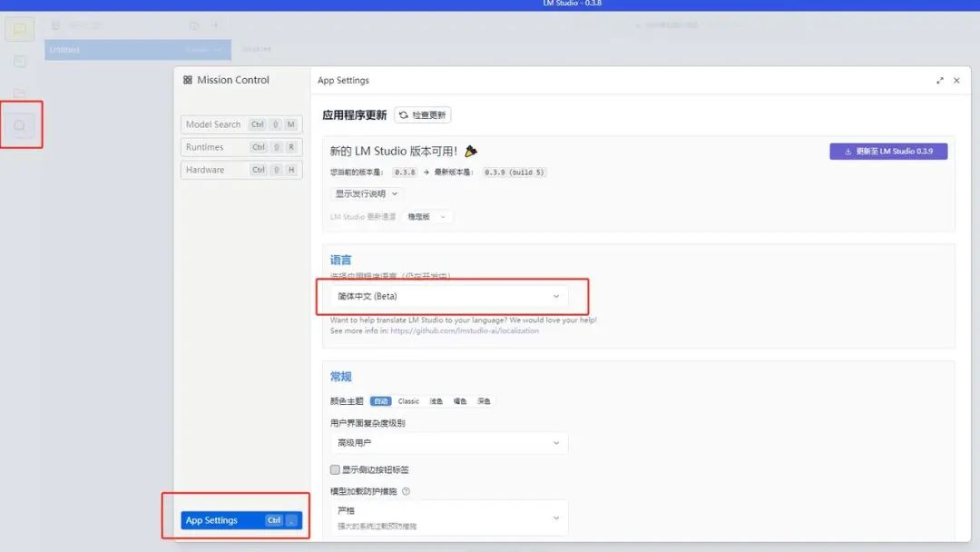Screen dimensions: 980x552
Task: Click the help icon beside 模型加载防护措施
Action: pyautogui.click(x=407, y=491)
